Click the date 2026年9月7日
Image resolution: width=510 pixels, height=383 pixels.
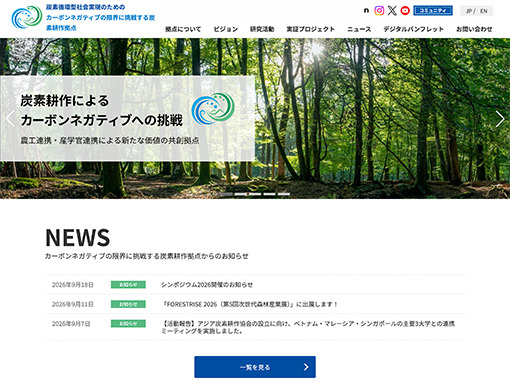click(71, 324)
